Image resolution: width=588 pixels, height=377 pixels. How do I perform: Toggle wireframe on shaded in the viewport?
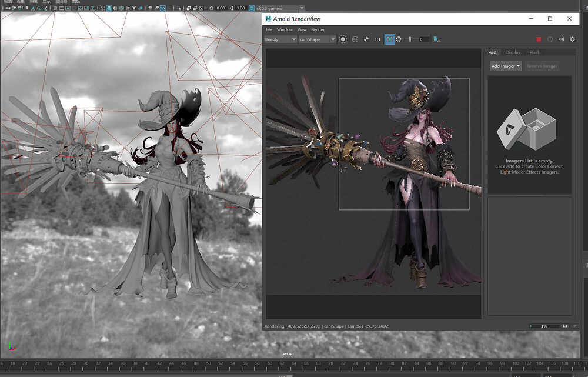coord(122,8)
